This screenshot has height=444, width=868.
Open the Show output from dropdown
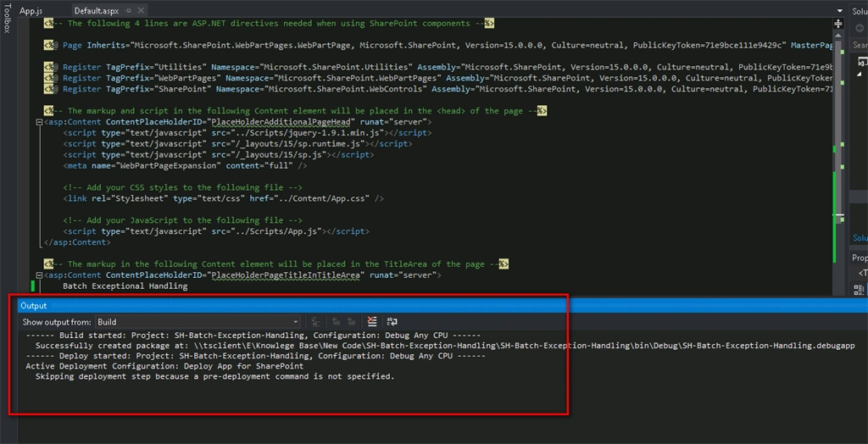(198, 322)
